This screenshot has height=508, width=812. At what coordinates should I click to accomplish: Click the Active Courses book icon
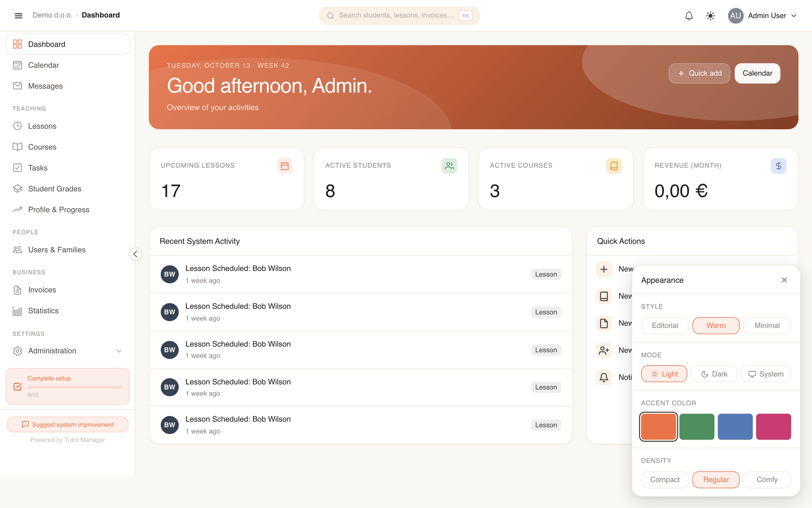pyautogui.click(x=614, y=166)
